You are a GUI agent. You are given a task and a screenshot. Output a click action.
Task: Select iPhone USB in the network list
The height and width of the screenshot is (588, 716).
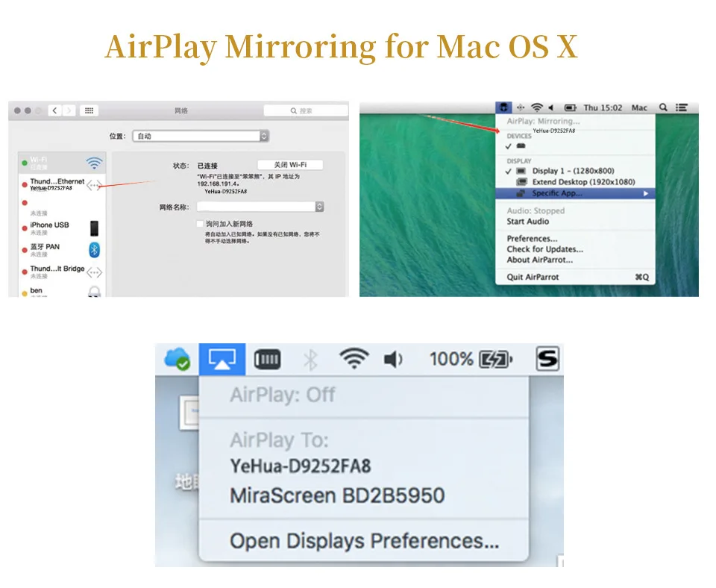[62, 228]
